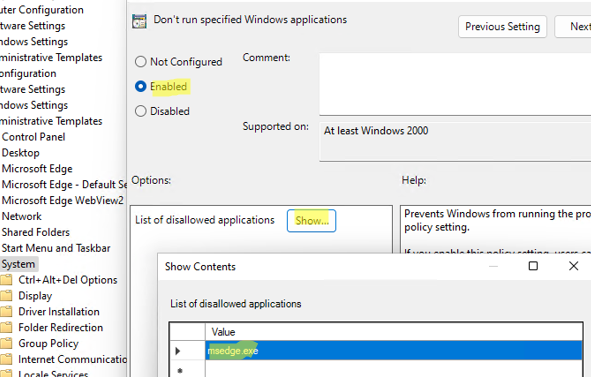Maximize the Show Contents dialog

point(533,266)
